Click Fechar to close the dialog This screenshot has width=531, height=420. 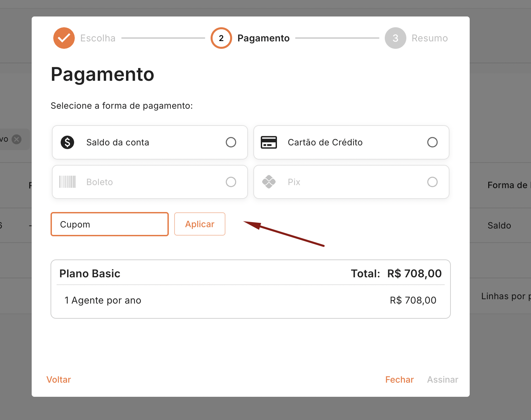(399, 380)
